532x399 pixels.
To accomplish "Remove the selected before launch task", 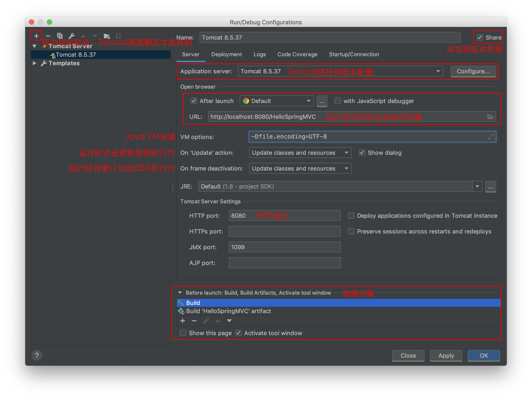I will click(194, 321).
